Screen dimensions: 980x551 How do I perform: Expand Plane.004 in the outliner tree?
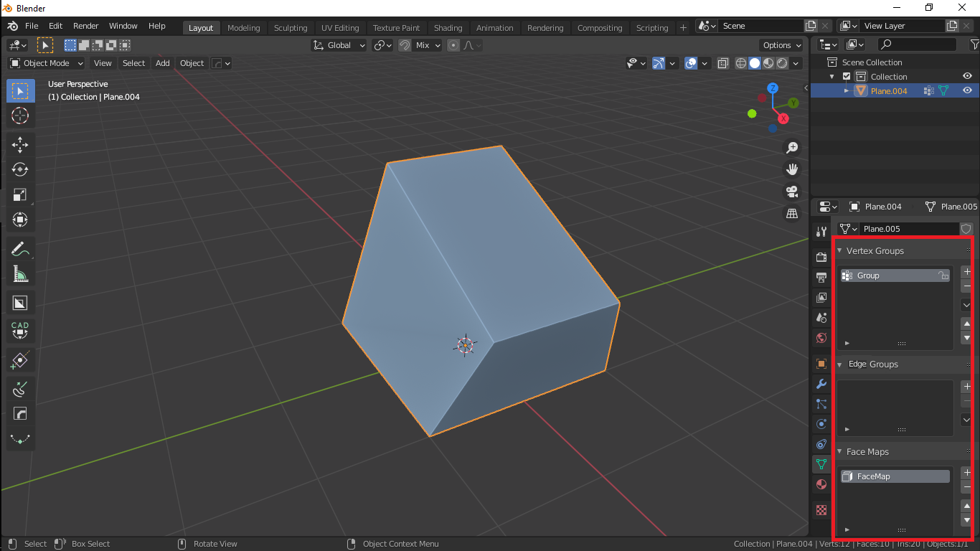[x=847, y=91]
